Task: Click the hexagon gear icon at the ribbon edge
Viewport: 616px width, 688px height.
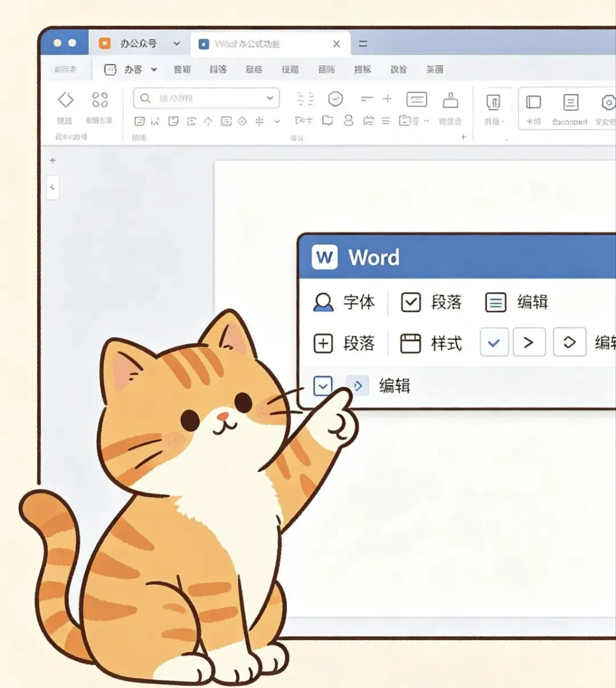Action: (608, 103)
